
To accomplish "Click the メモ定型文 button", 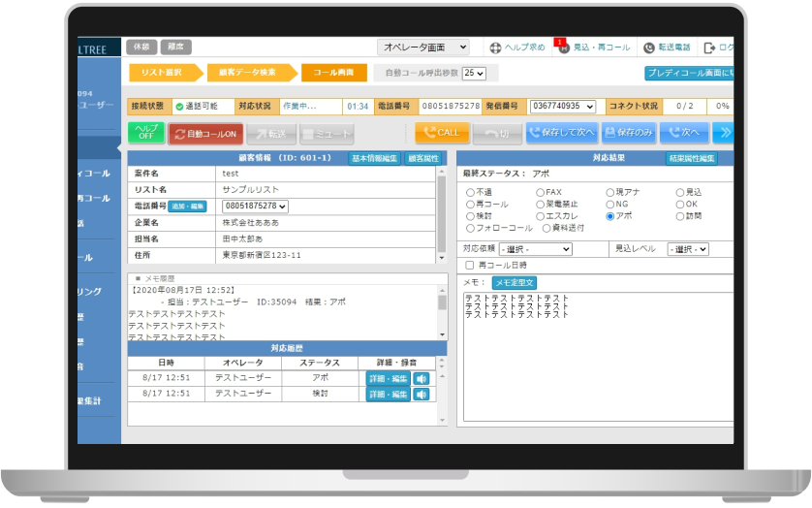I will 515,282.
